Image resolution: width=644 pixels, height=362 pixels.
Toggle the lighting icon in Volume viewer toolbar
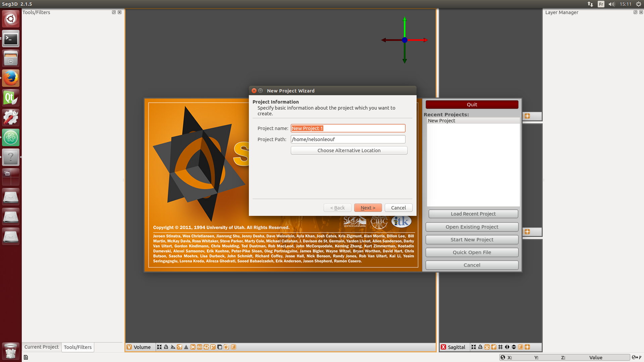tap(179, 347)
